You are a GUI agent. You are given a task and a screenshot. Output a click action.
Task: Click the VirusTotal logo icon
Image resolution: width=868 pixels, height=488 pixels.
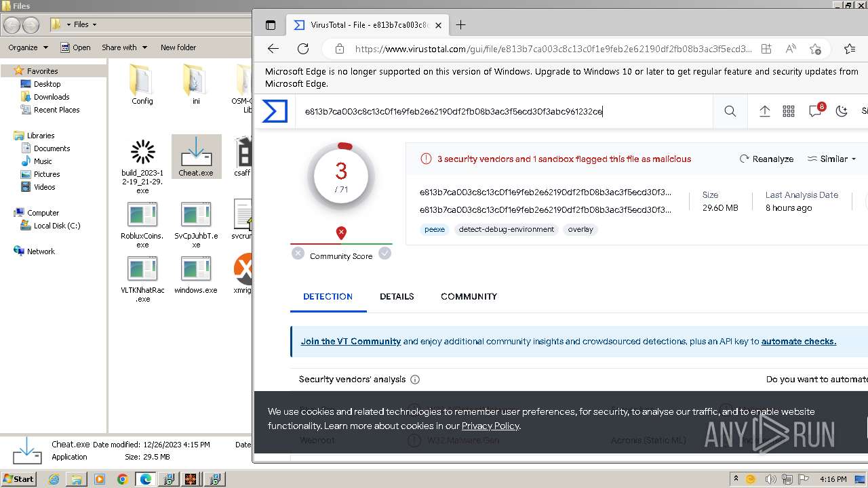pyautogui.click(x=275, y=111)
